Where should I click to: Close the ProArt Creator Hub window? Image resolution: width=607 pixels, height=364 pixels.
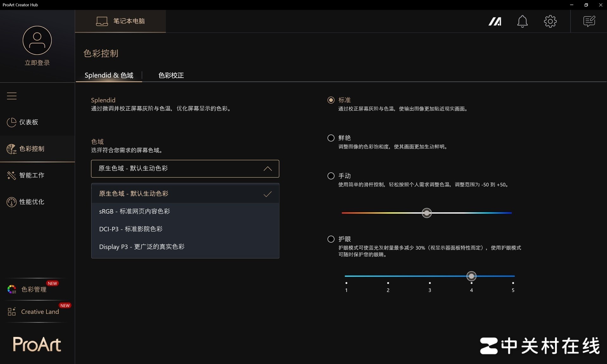click(x=600, y=5)
